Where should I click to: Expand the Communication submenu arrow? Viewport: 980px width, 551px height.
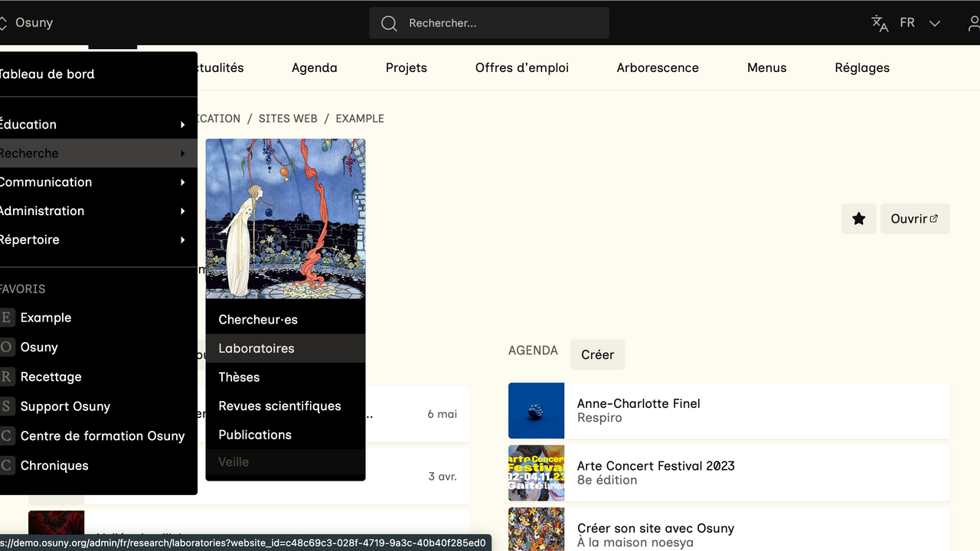[x=183, y=182]
